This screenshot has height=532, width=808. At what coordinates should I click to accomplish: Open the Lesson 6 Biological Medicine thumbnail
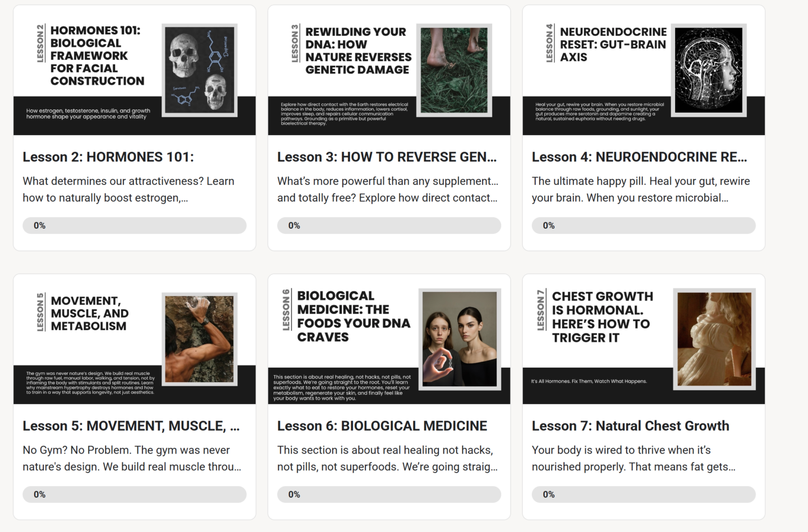coord(389,339)
